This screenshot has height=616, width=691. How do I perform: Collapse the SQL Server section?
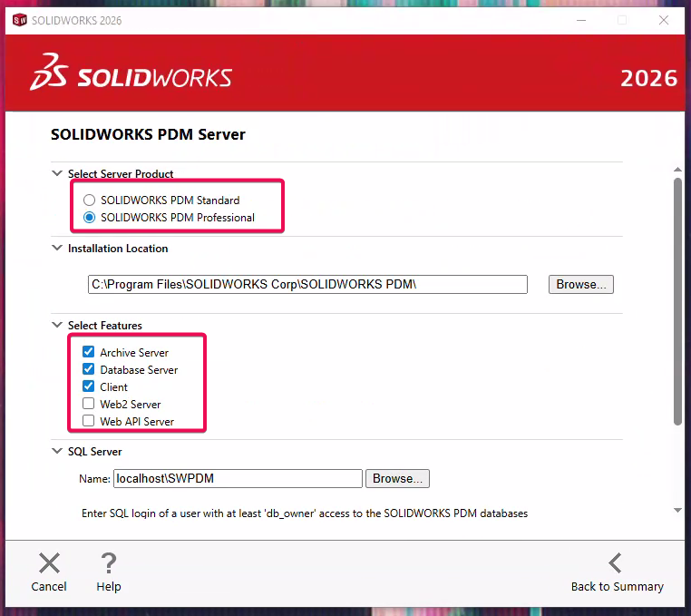[x=58, y=452]
